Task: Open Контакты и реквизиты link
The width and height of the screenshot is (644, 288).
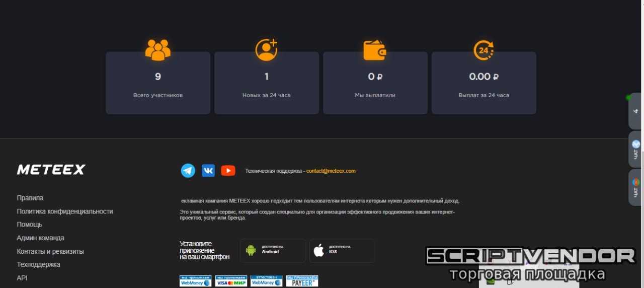Action: click(x=50, y=251)
